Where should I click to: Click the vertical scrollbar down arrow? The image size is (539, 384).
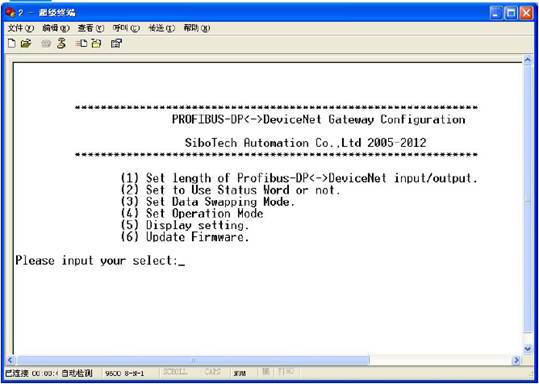[x=528, y=349]
